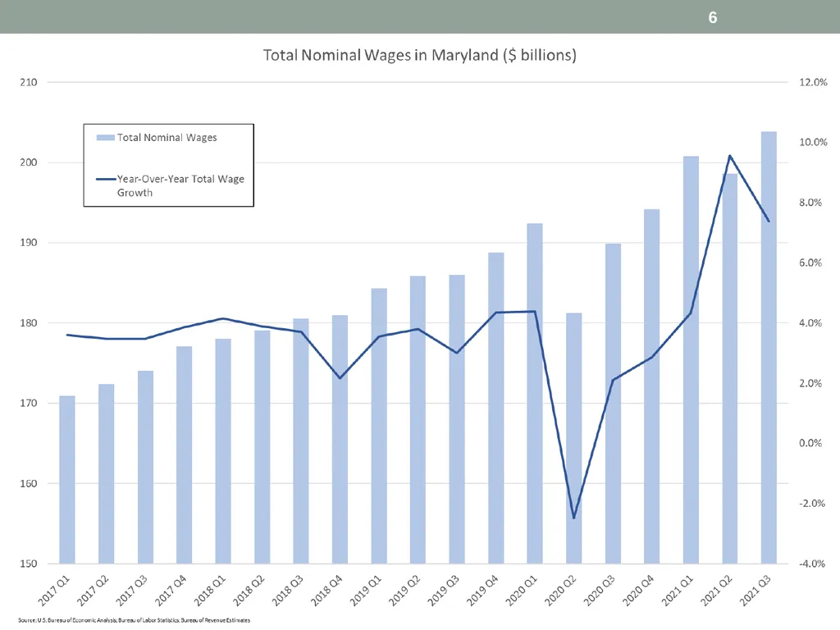Click the 2020 Q2 bar

tap(573, 438)
